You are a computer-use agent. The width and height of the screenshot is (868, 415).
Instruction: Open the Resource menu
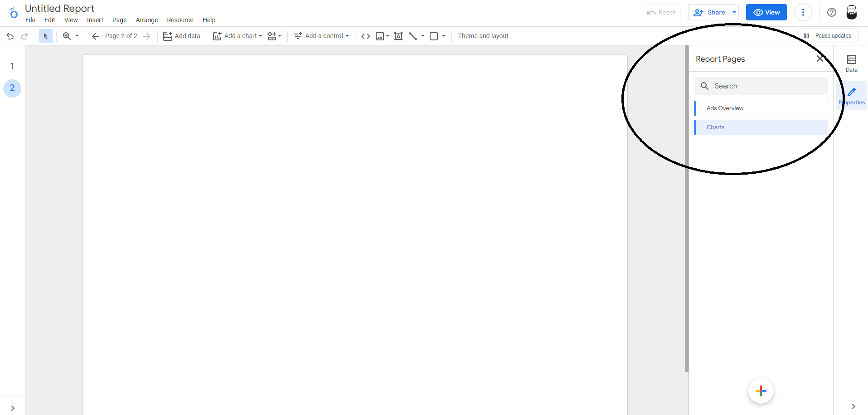[180, 20]
